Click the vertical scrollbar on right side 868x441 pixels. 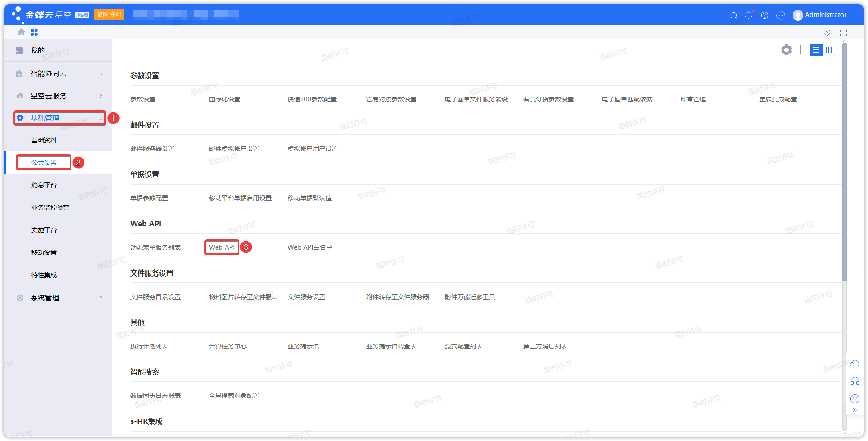point(845,162)
